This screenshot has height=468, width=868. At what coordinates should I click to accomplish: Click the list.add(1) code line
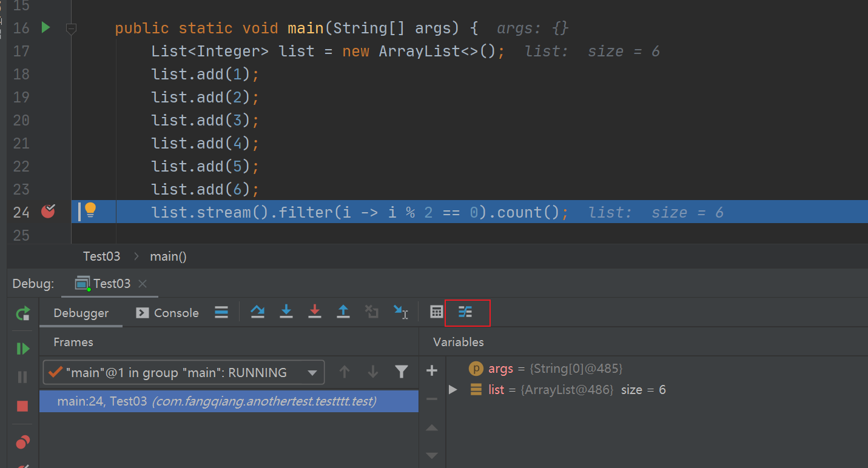[206, 74]
